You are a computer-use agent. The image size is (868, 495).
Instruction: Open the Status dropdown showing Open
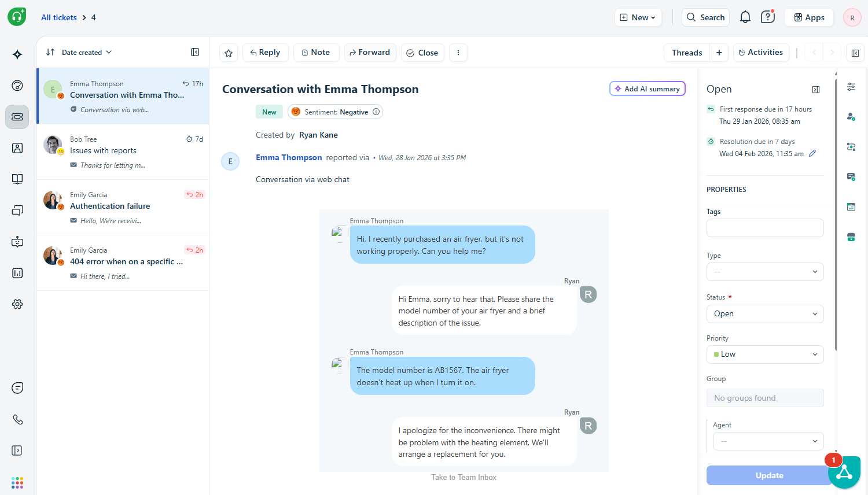[x=765, y=313]
